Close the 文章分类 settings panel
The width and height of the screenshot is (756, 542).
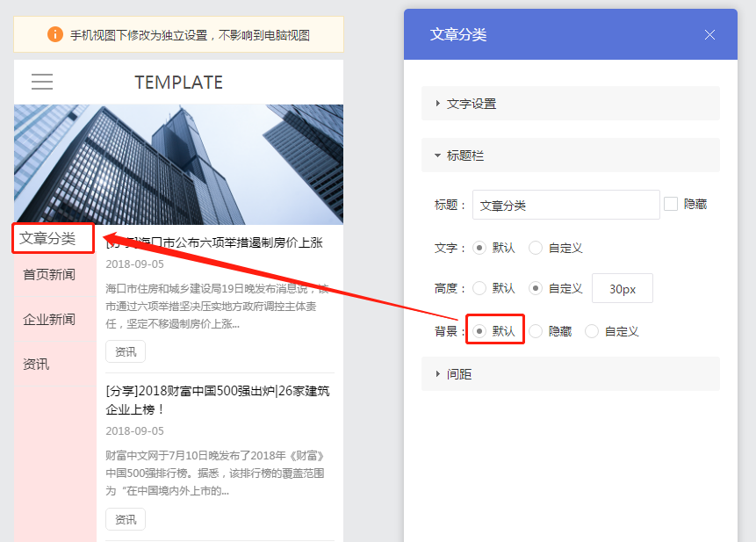[x=709, y=35]
